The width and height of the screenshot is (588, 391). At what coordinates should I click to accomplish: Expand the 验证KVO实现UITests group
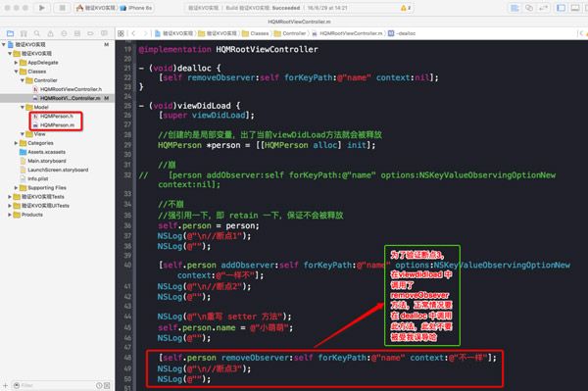pos(10,206)
